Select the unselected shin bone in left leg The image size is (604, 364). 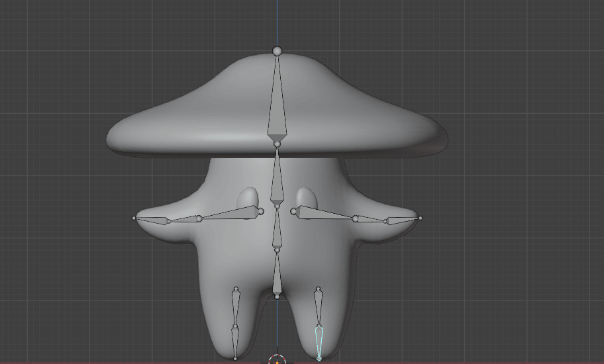tap(235, 342)
